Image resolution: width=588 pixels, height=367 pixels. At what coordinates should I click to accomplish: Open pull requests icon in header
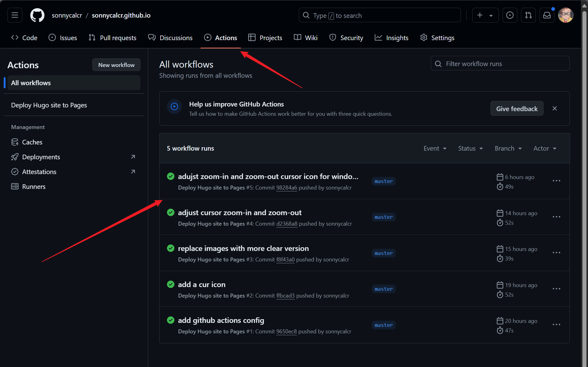click(528, 15)
